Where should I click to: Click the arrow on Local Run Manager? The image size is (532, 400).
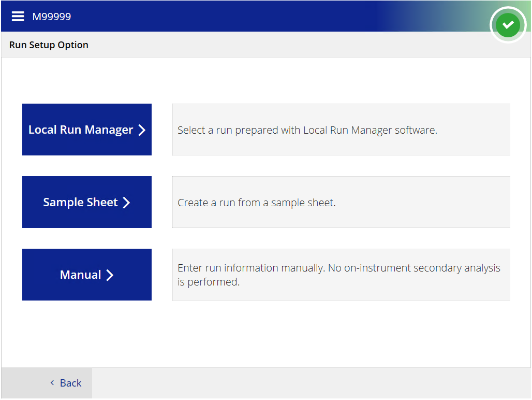click(142, 130)
